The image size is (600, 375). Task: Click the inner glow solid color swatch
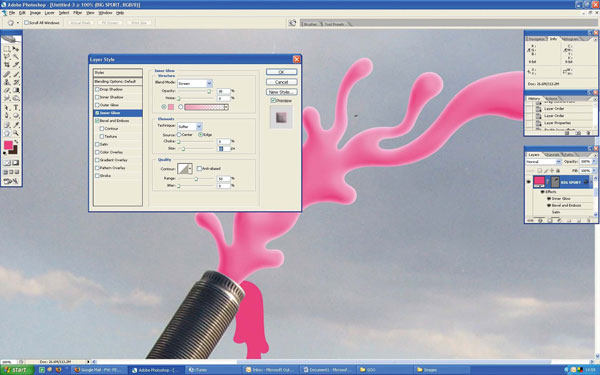(x=171, y=107)
